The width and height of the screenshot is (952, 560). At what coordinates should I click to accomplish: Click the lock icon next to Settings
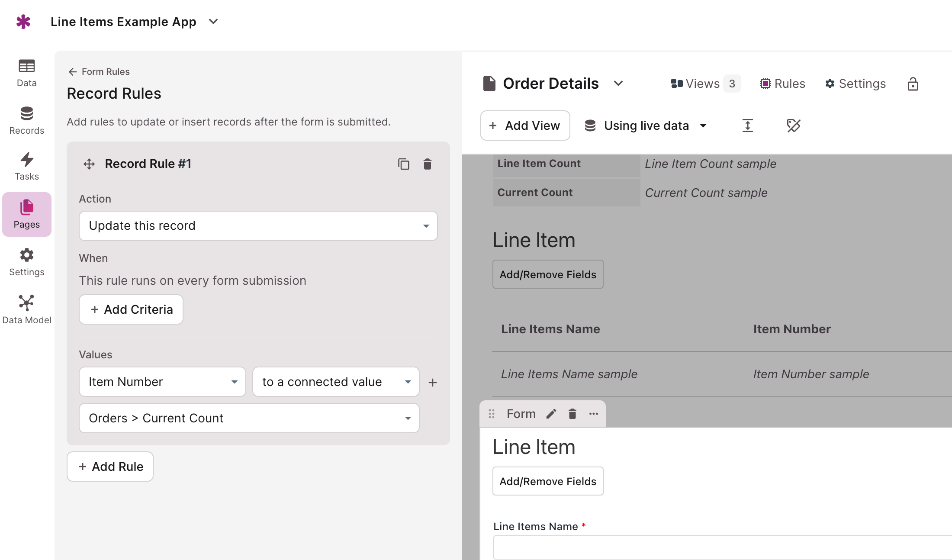point(913,84)
